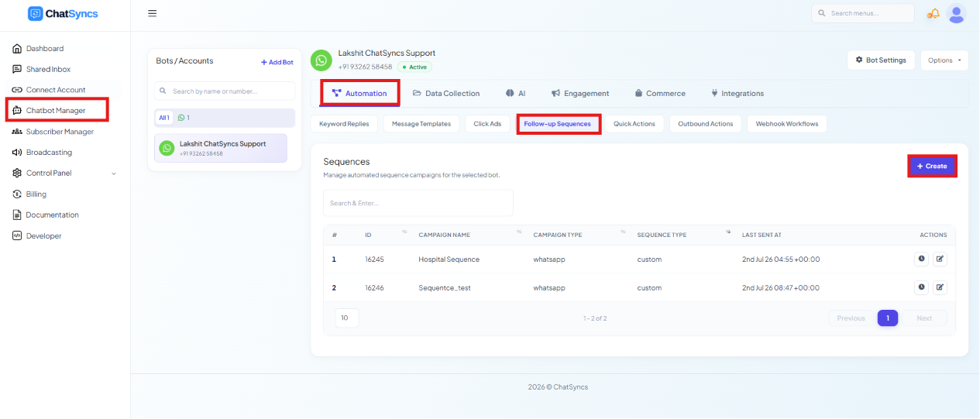The height and width of the screenshot is (419, 980).
Task: Switch to the Engagement tab
Action: click(580, 93)
